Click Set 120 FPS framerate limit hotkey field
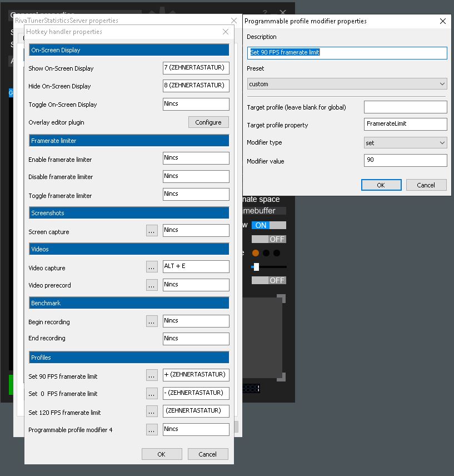Viewport: 454px width, 476px height. tap(196, 411)
